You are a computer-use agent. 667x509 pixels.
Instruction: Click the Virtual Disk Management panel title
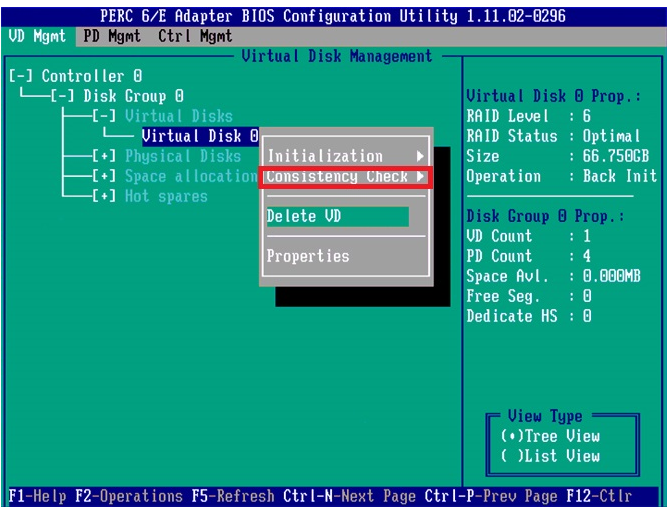pos(337,56)
